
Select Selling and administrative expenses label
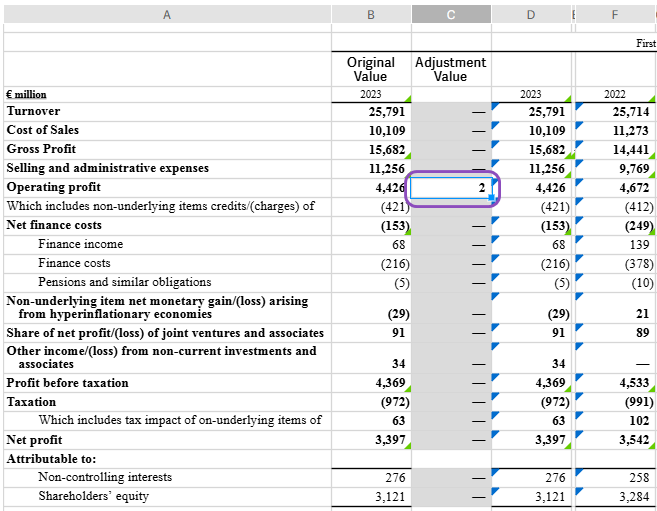pos(107,168)
